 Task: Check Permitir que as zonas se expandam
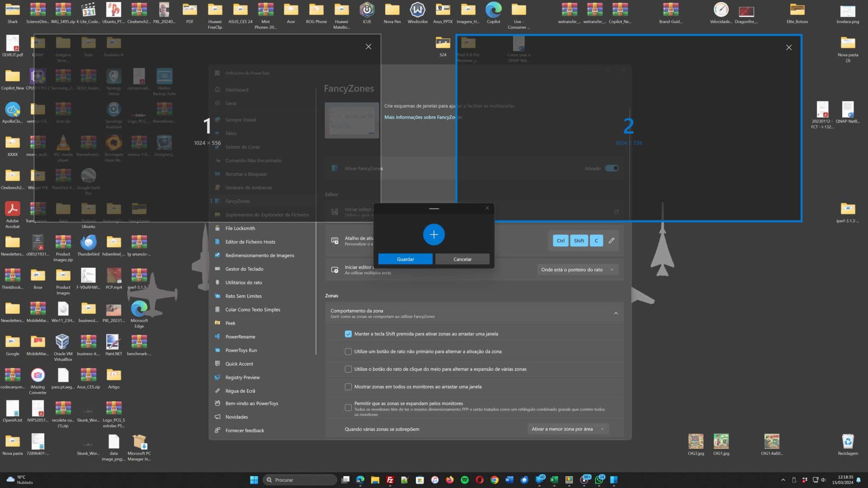348,408
